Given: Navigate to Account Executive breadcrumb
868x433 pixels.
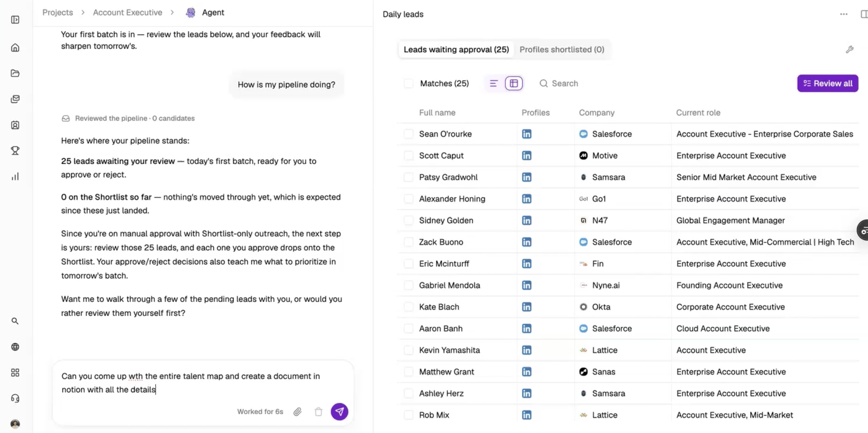Looking at the screenshot, I should click(x=127, y=12).
